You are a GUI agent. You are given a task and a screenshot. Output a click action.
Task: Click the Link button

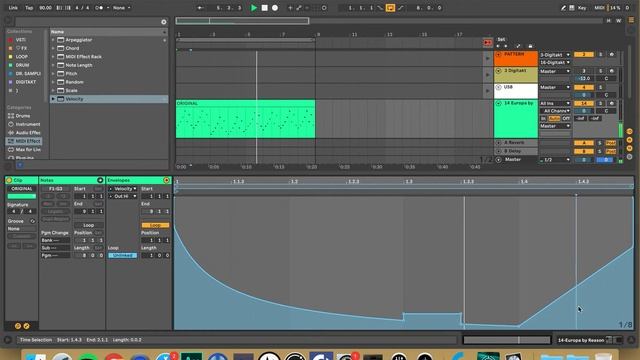click(13, 8)
